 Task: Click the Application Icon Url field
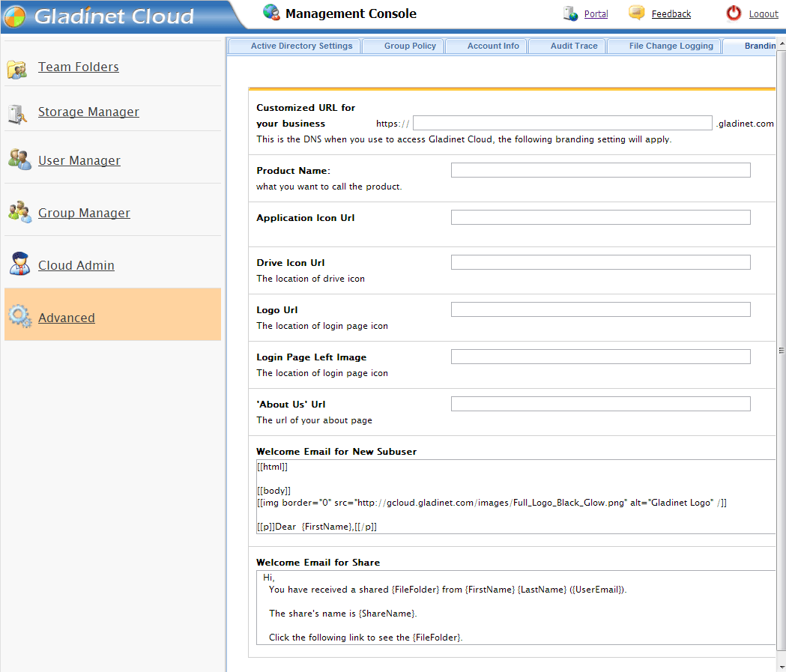pos(600,217)
